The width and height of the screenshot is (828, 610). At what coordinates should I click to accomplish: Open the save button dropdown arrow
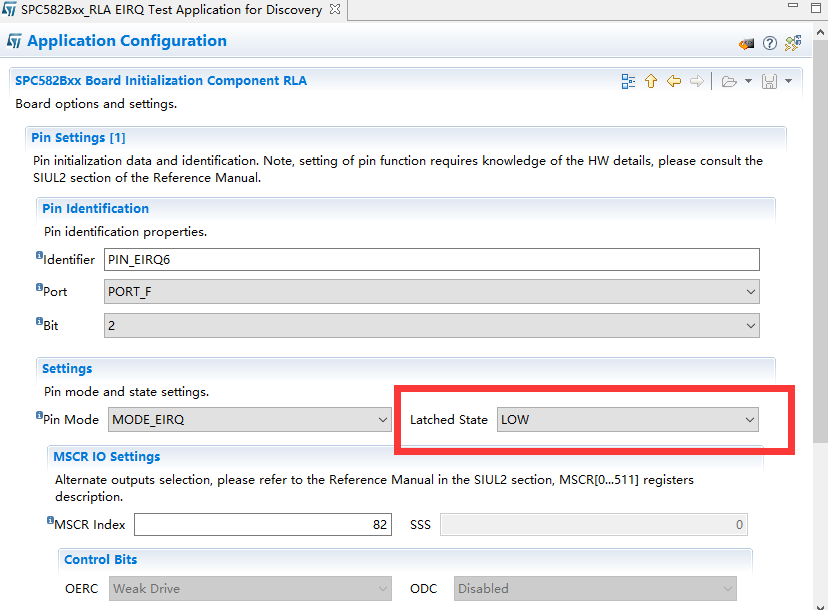pos(788,81)
